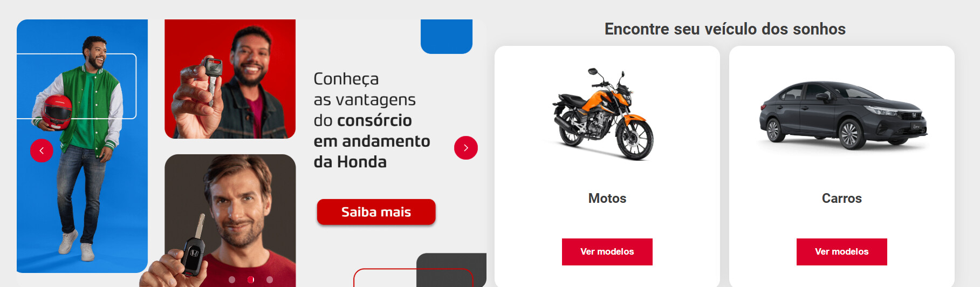Click the Saiba mais button
This screenshot has height=287, width=980.
tap(376, 212)
